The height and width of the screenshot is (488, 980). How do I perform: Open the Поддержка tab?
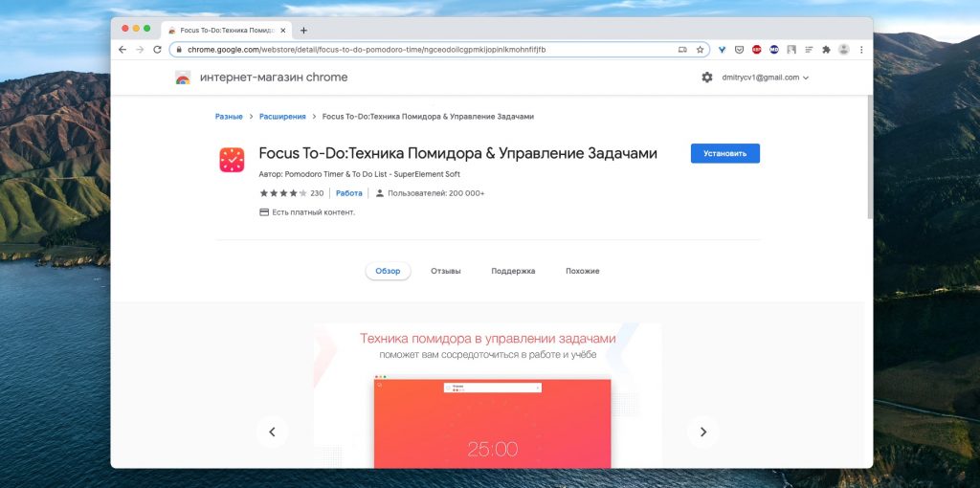[x=513, y=271]
